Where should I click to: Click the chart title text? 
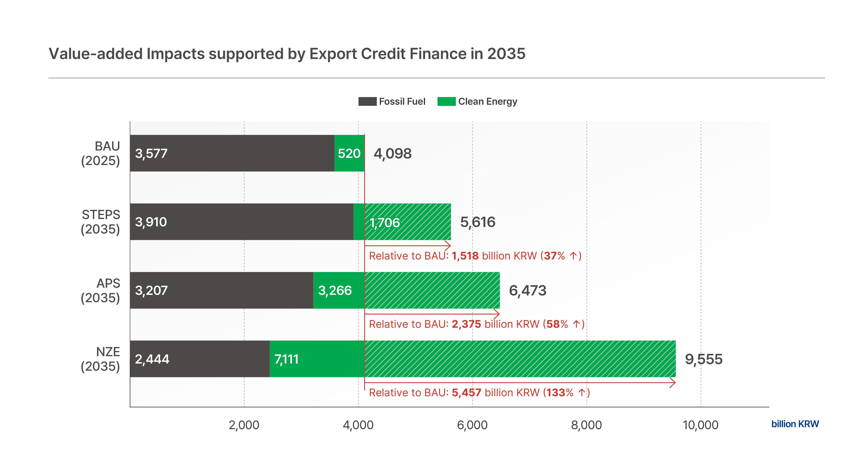(x=287, y=54)
